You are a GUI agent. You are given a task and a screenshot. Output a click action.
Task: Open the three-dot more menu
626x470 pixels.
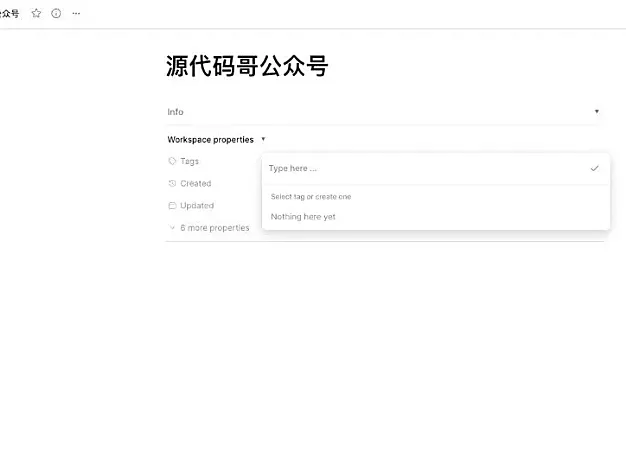pyautogui.click(x=76, y=14)
